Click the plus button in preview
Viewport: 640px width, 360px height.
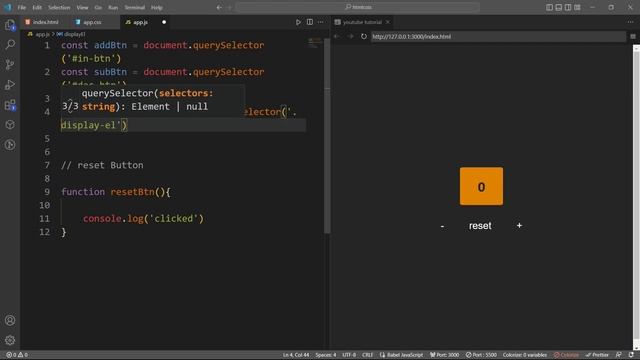coord(519,225)
